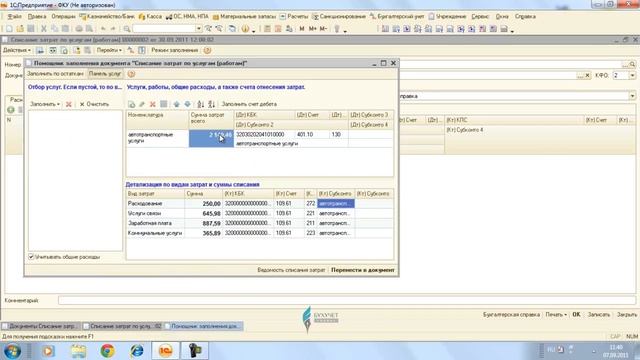Click the magnifier Find icon beside search field
Screen dimensions: 640x360
coord(127,29)
